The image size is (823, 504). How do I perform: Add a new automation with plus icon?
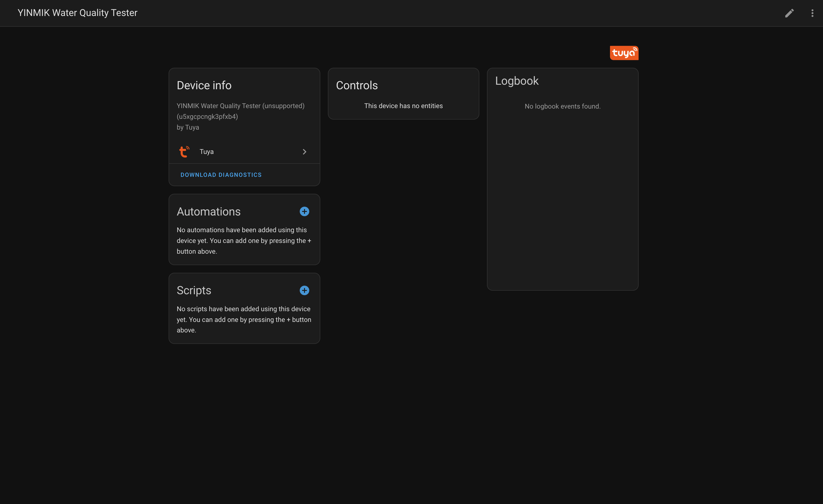pyautogui.click(x=304, y=211)
